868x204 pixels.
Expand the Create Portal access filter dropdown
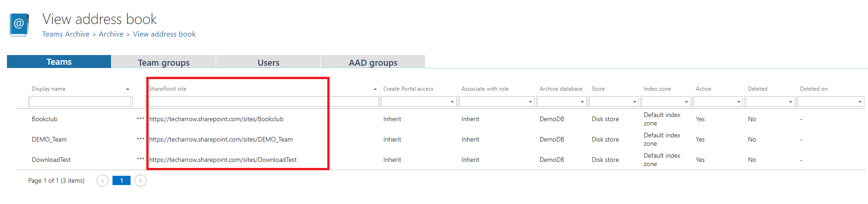click(x=452, y=102)
